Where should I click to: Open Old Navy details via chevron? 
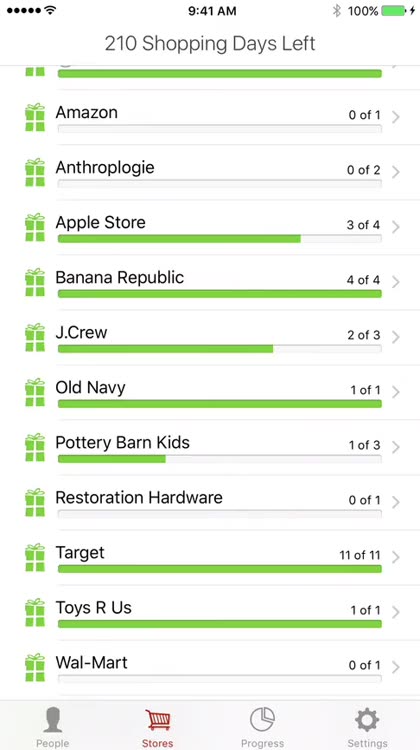point(396,392)
